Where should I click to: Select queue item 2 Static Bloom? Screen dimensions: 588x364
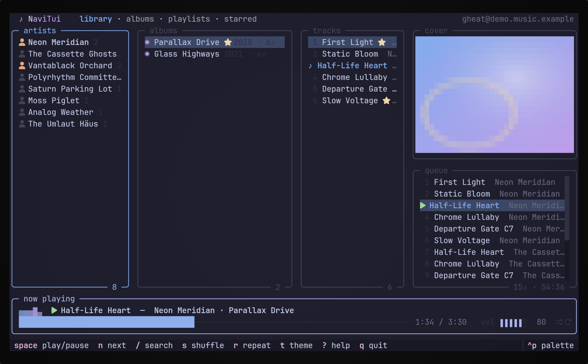click(x=492, y=194)
